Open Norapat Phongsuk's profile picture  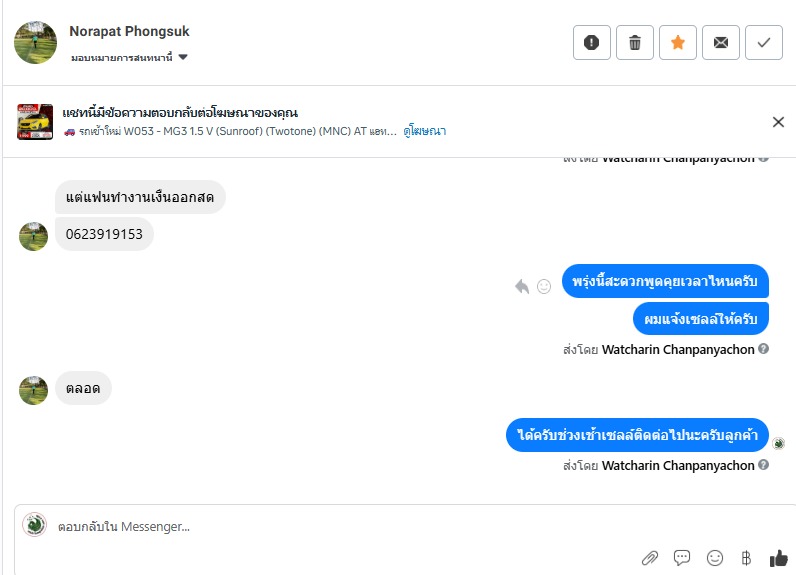pyautogui.click(x=35, y=42)
